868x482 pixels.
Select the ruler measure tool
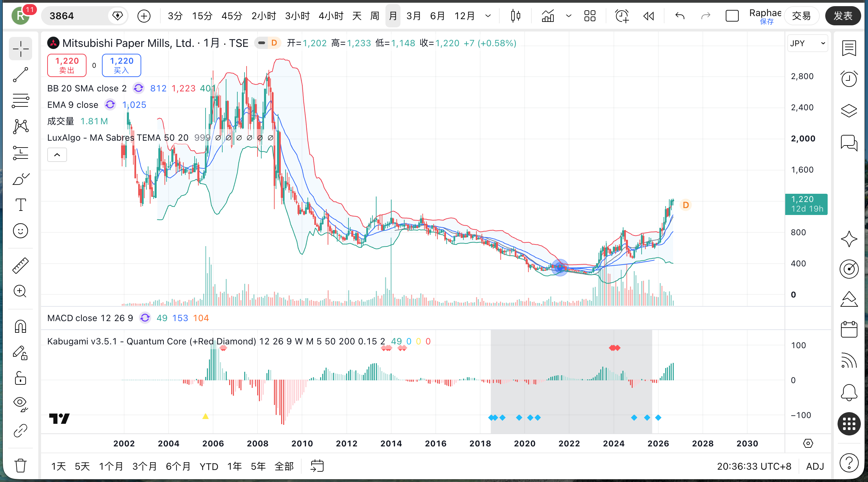pos(21,265)
